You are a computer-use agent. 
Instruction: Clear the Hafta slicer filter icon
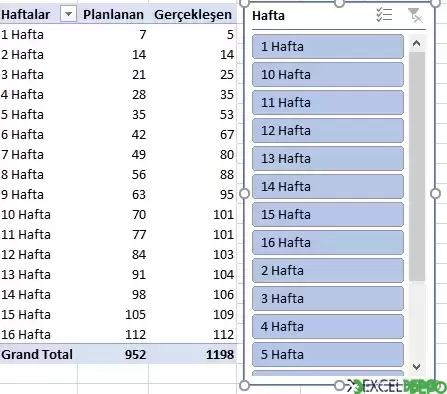(415, 15)
